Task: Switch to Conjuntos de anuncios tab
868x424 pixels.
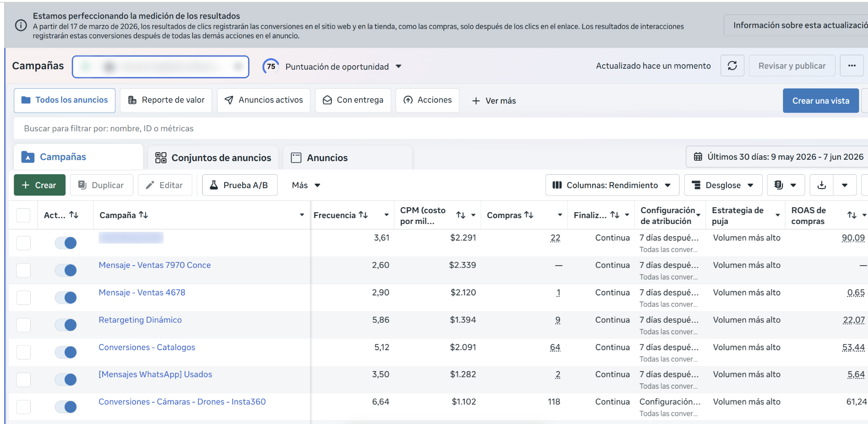Action: (213, 157)
